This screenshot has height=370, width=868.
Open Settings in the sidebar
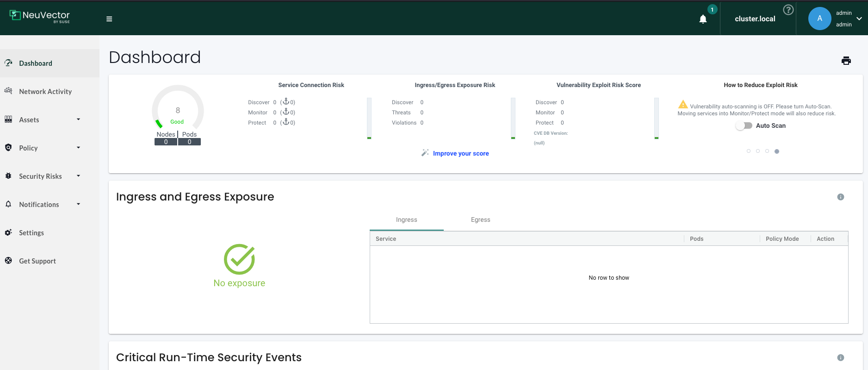click(x=50, y=233)
